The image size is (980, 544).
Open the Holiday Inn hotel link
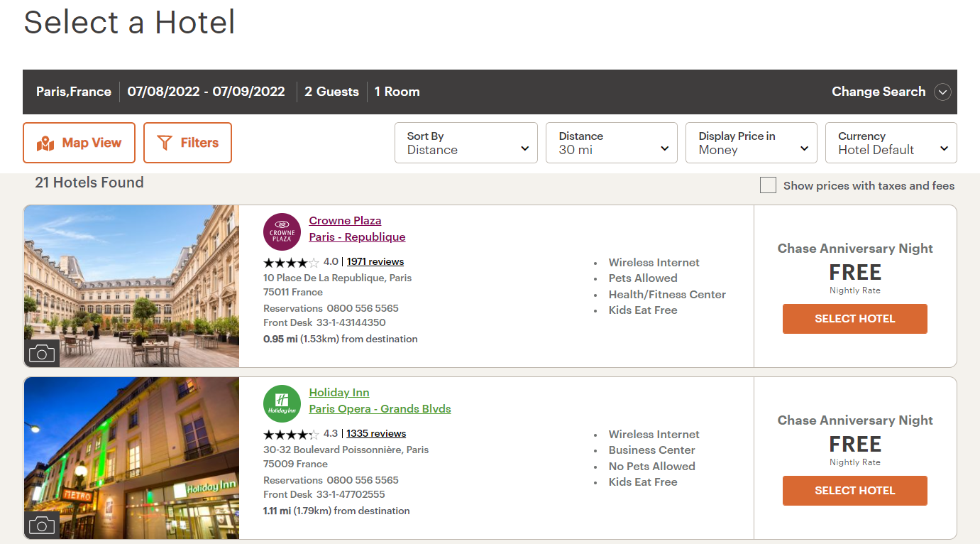pyautogui.click(x=339, y=393)
